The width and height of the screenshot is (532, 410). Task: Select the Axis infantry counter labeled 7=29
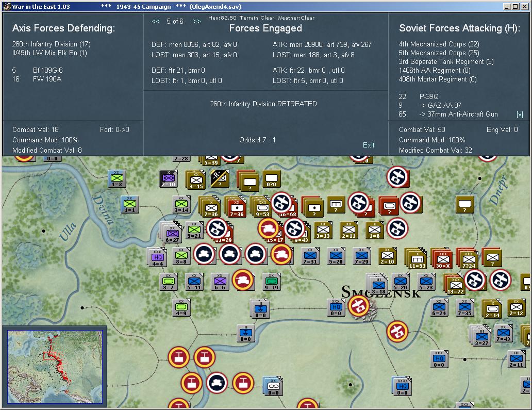click(x=362, y=256)
